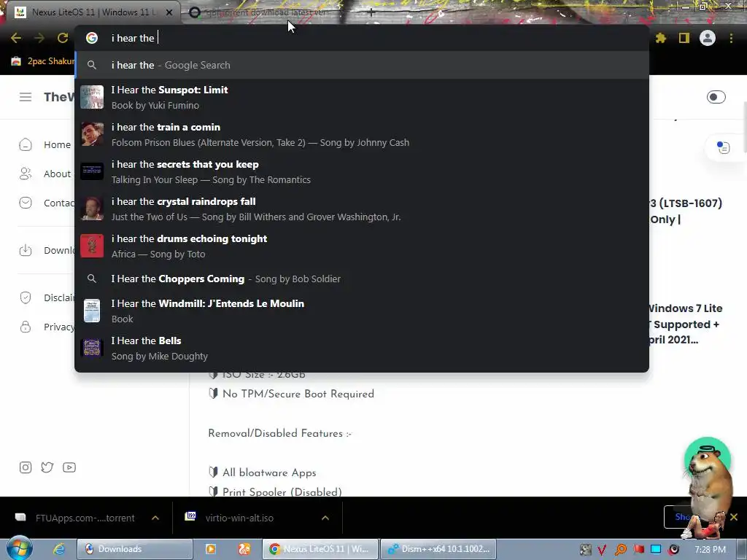Viewport: 747px width, 560px height.
Task: Click the Disclaimer shield icon
Action: pos(26,297)
